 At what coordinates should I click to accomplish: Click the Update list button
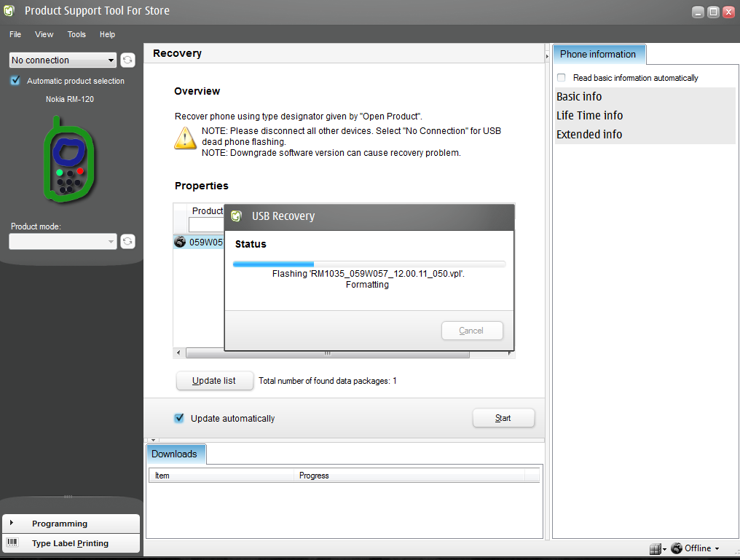[214, 381]
